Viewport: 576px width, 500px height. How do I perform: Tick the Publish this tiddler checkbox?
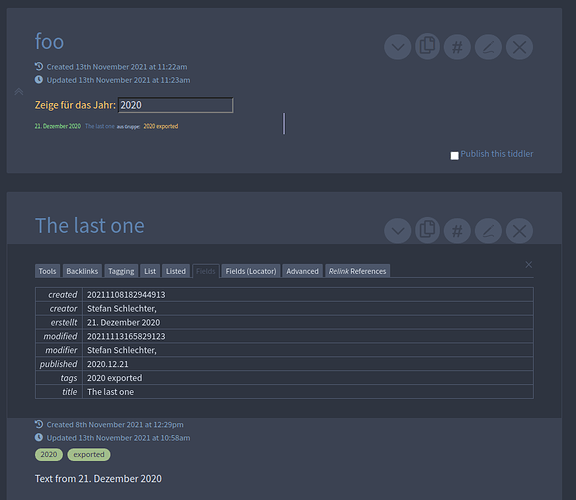point(454,155)
